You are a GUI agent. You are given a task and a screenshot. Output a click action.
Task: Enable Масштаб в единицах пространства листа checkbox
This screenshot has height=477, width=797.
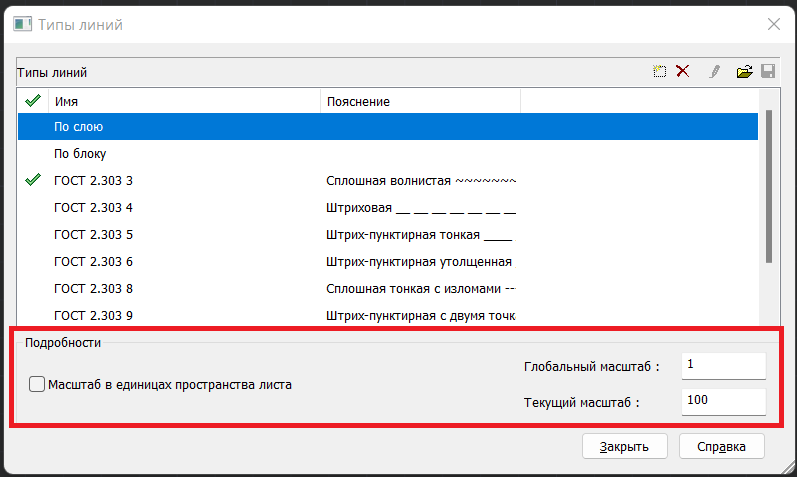(x=38, y=384)
